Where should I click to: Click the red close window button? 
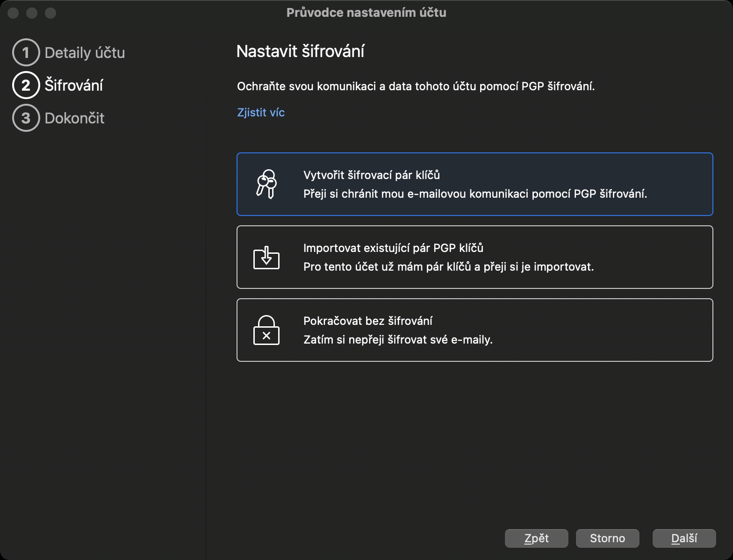13,13
